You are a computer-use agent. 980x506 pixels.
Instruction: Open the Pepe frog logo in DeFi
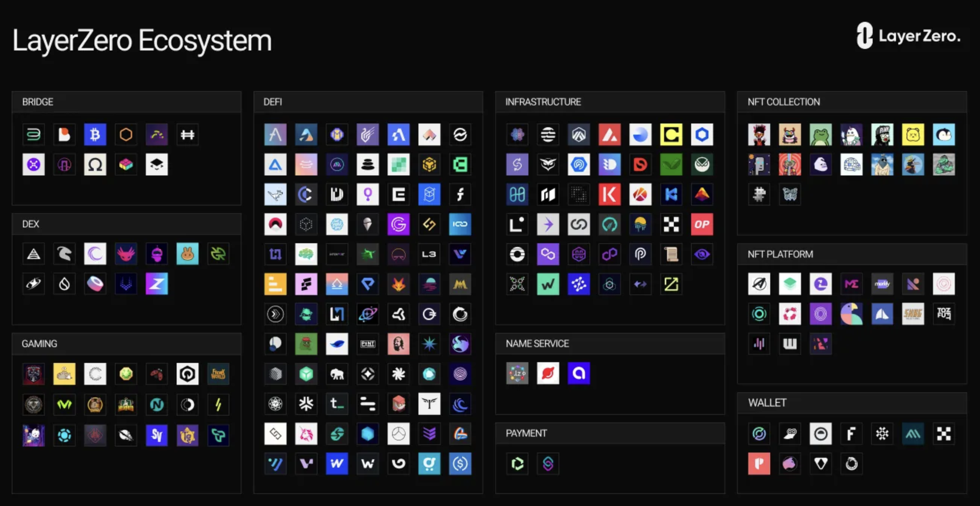point(306,344)
